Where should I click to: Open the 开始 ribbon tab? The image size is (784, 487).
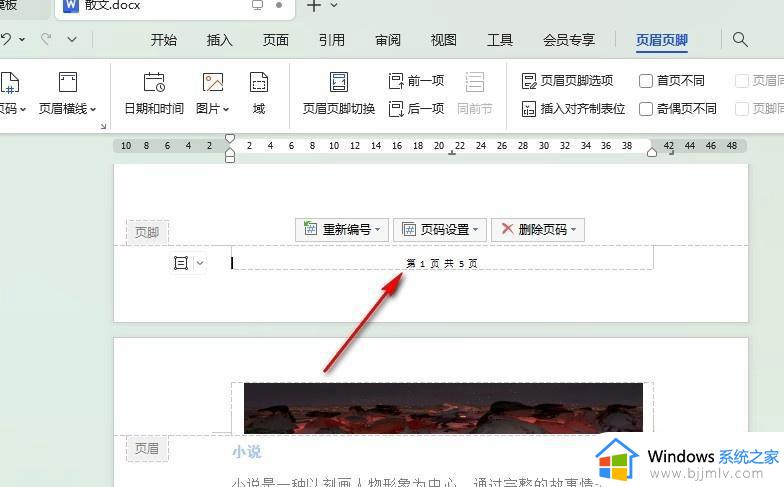coord(164,40)
